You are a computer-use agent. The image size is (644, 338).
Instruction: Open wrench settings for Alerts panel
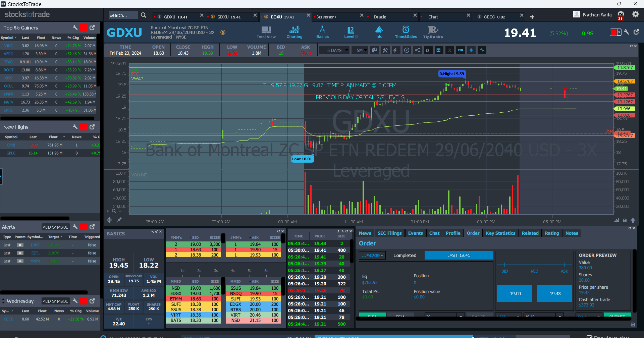75,227
